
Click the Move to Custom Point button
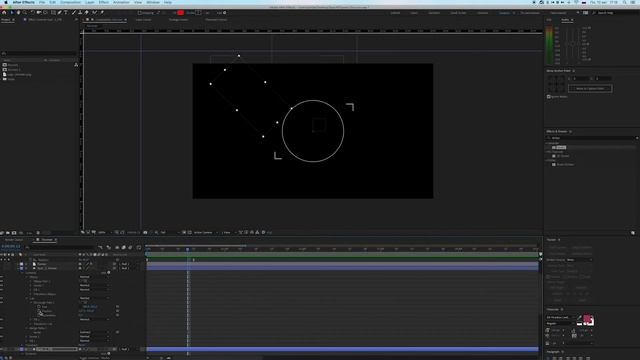pyautogui.click(x=590, y=88)
